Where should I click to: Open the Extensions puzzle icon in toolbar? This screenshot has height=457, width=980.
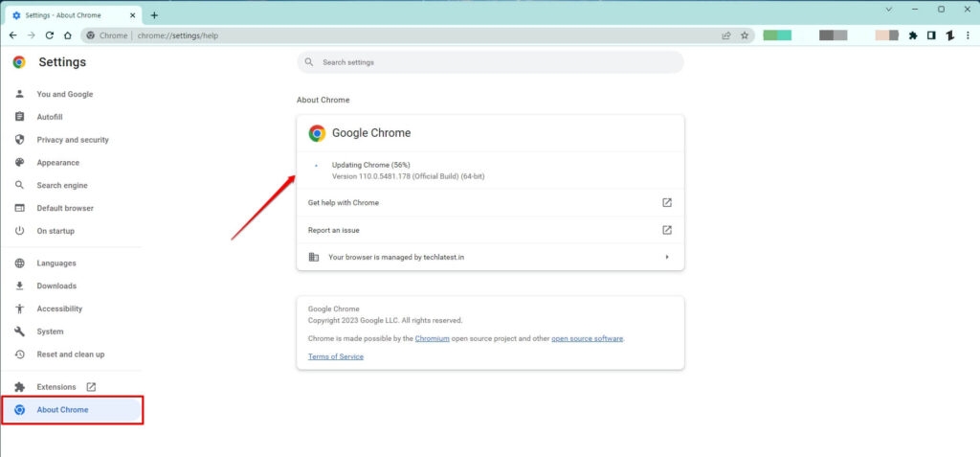pos(913,35)
